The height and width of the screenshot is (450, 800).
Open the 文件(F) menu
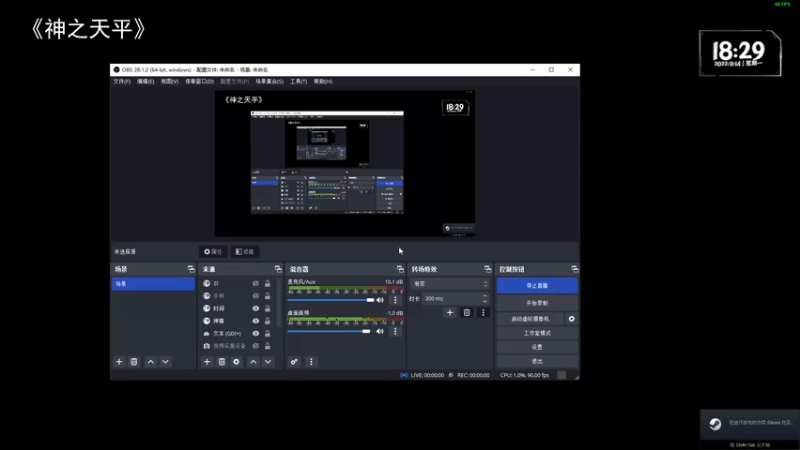pos(122,82)
